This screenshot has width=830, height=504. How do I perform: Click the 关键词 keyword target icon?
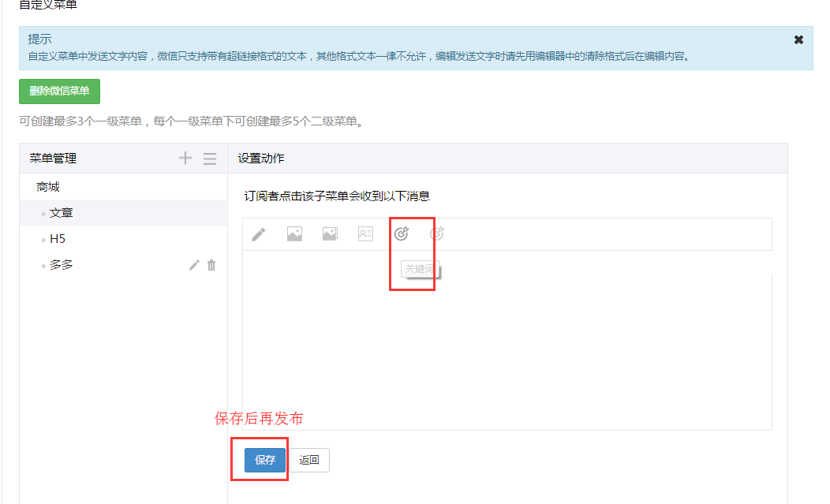point(402,234)
